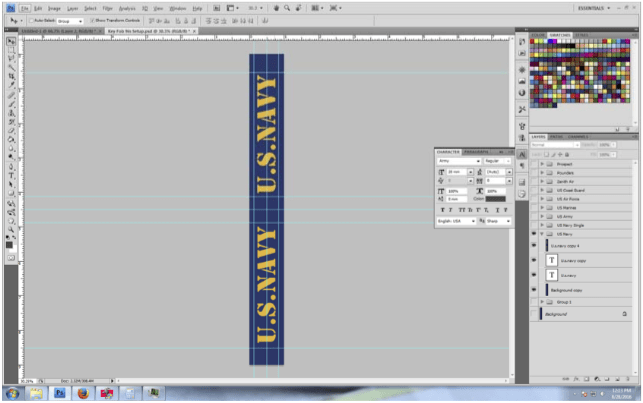
Task: Collapse the US Navy group
Action: pos(542,234)
